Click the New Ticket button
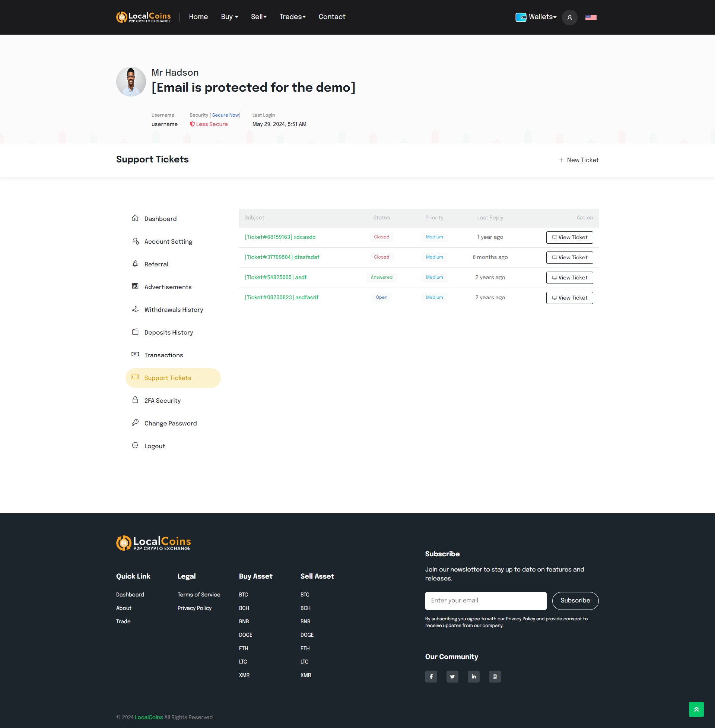715x728 pixels. coord(578,160)
